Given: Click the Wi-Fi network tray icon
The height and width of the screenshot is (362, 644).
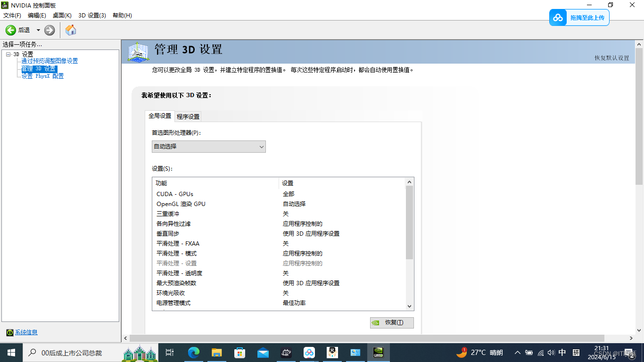Looking at the screenshot, I should 541,353.
